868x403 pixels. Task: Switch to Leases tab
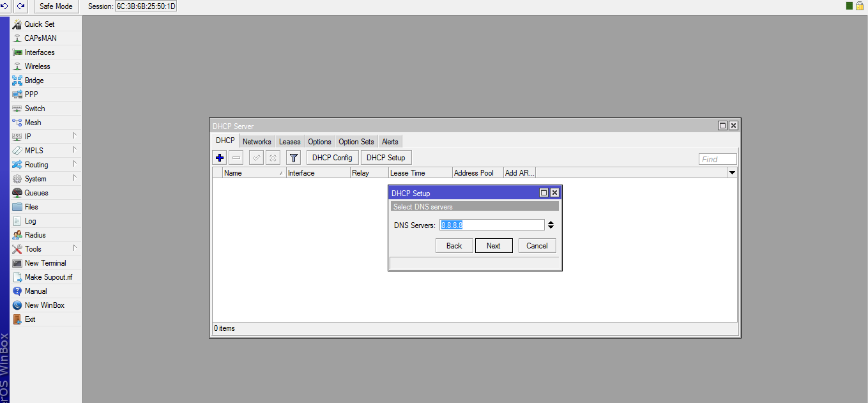pos(289,142)
